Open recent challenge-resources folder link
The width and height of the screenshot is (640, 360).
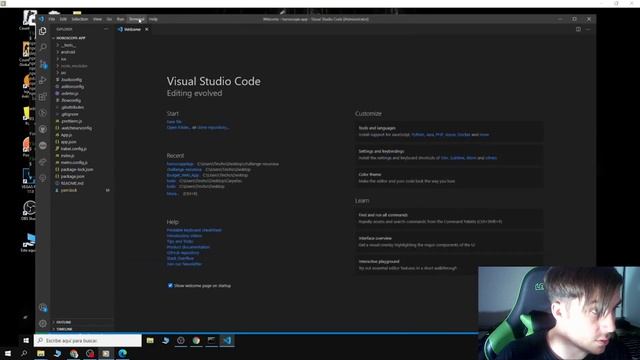184,169
